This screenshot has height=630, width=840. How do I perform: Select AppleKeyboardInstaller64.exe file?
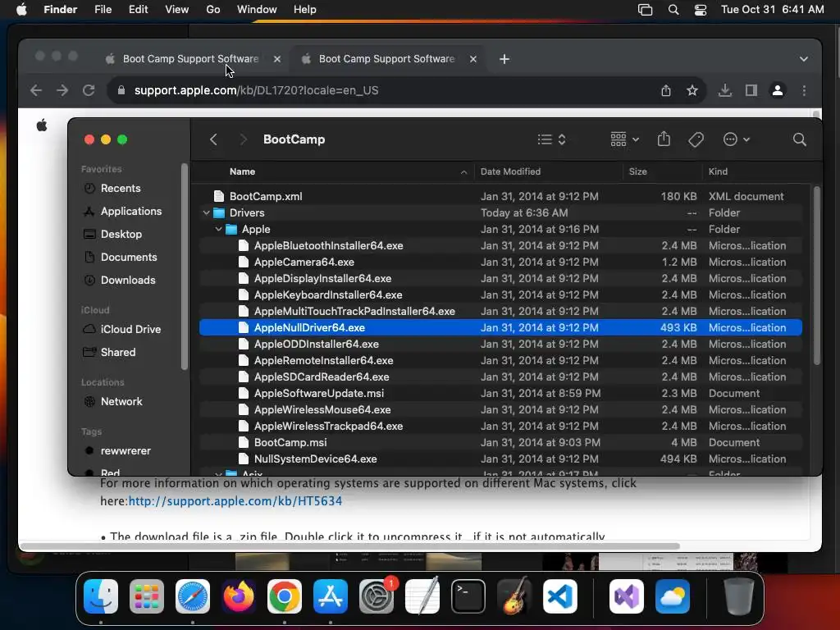500,294
